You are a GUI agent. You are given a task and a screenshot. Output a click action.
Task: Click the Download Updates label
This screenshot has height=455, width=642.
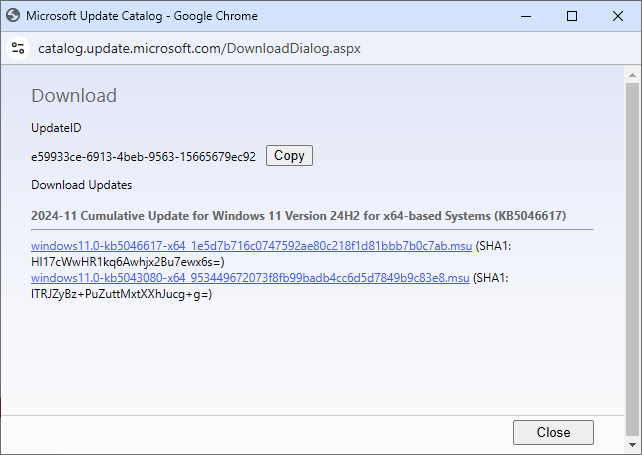click(81, 185)
